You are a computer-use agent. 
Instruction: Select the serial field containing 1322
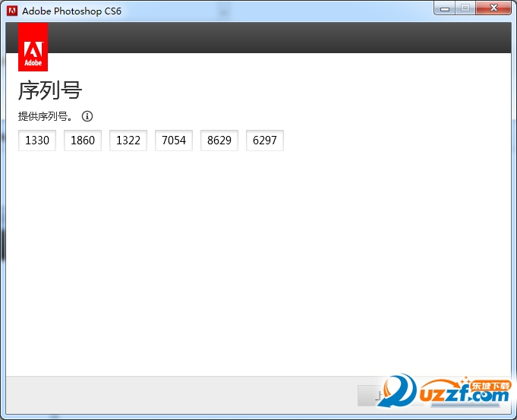128,141
